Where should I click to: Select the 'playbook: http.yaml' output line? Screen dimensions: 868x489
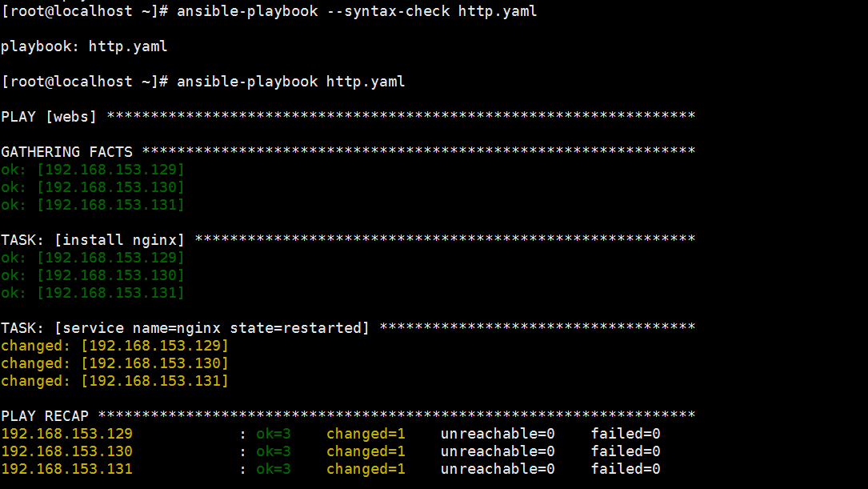[84, 46]
